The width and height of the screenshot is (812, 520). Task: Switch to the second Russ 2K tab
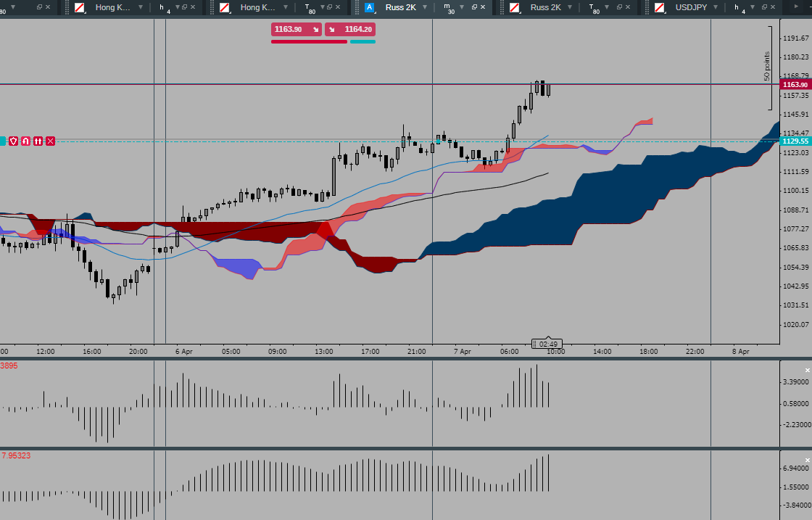pos(545,7)
